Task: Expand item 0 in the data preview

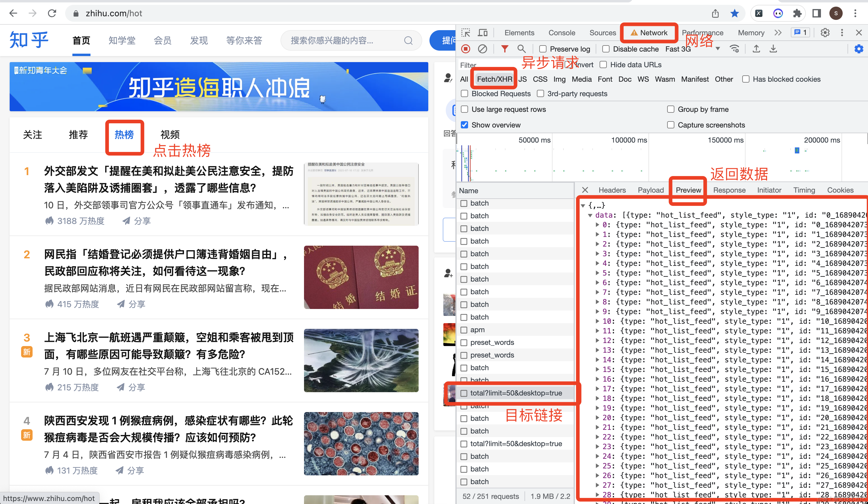Action: click(597, 225)
